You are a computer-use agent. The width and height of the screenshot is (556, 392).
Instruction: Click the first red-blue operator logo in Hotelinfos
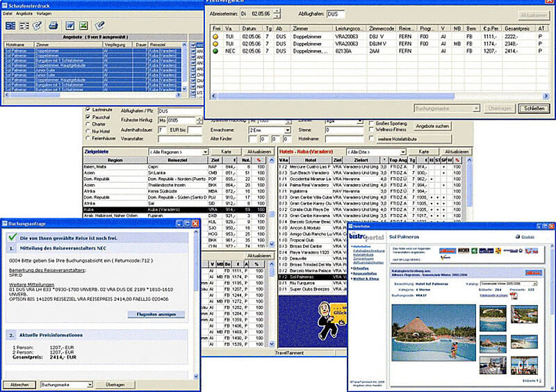[x=448, y=251]
